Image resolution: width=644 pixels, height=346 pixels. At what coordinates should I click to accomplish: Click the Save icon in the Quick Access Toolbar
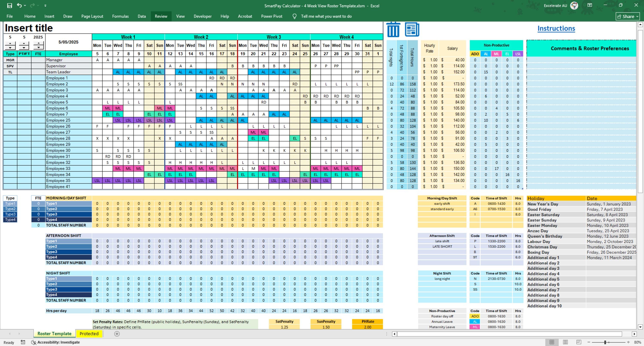click(9, 5)
